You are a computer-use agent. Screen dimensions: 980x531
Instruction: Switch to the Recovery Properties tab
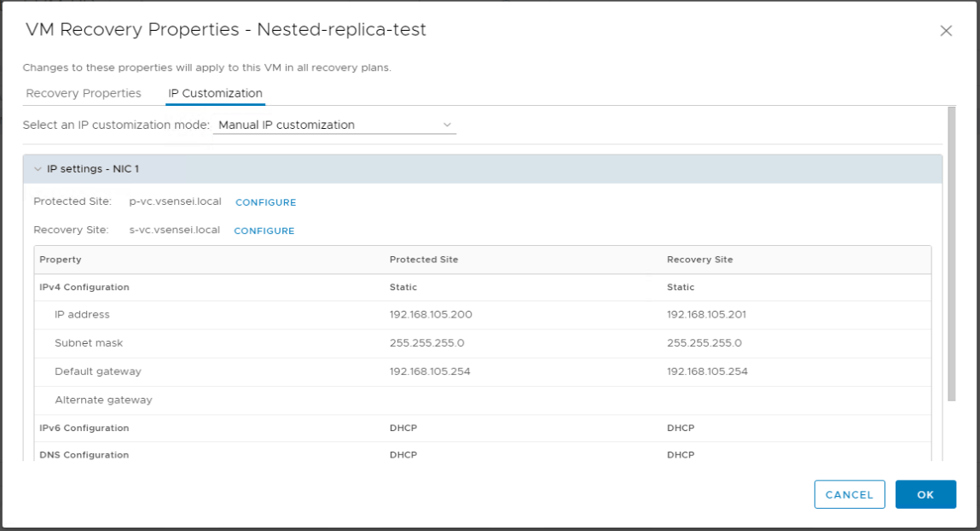84,93
